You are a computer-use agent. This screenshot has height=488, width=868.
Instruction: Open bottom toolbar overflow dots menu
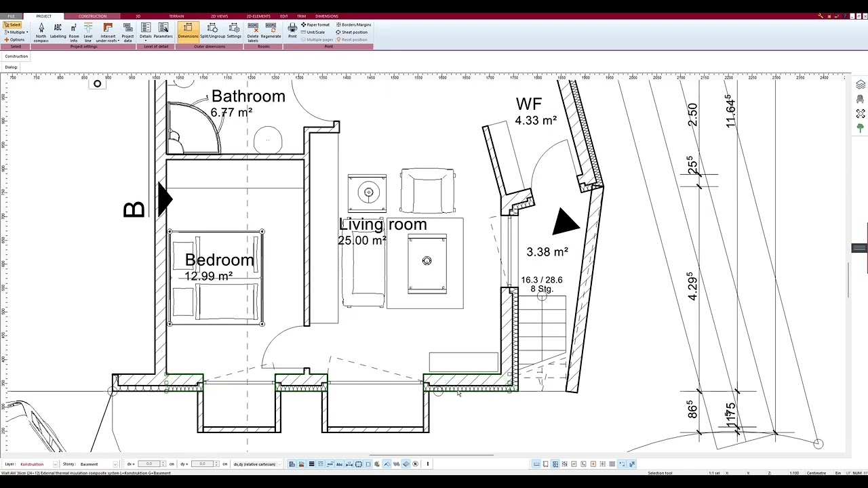pyautogui.click(x=427, y=464)
